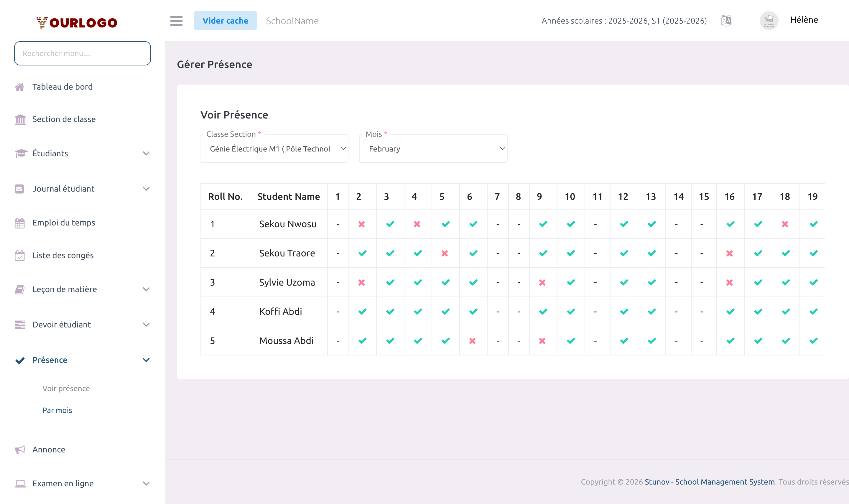Open Tableau de bord home icon
Viewport: 849px width, 504px height.
pyautogui.click(x=20, y=87)
